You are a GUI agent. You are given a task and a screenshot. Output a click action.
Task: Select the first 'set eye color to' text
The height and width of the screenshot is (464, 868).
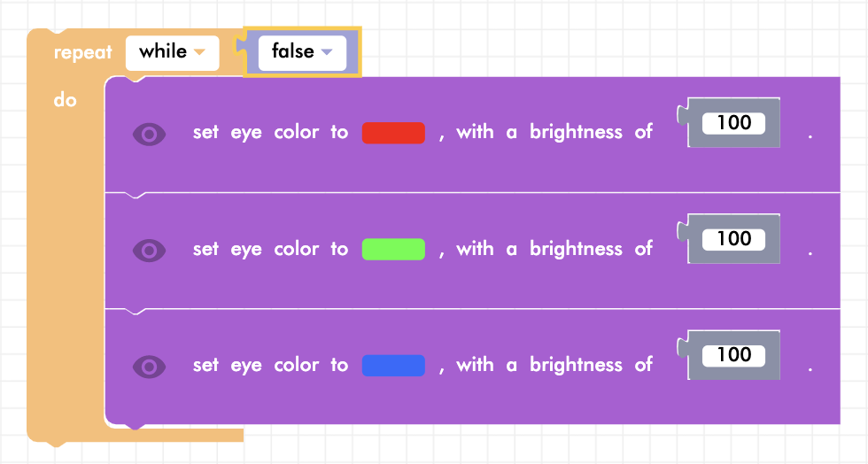point(270,133)
